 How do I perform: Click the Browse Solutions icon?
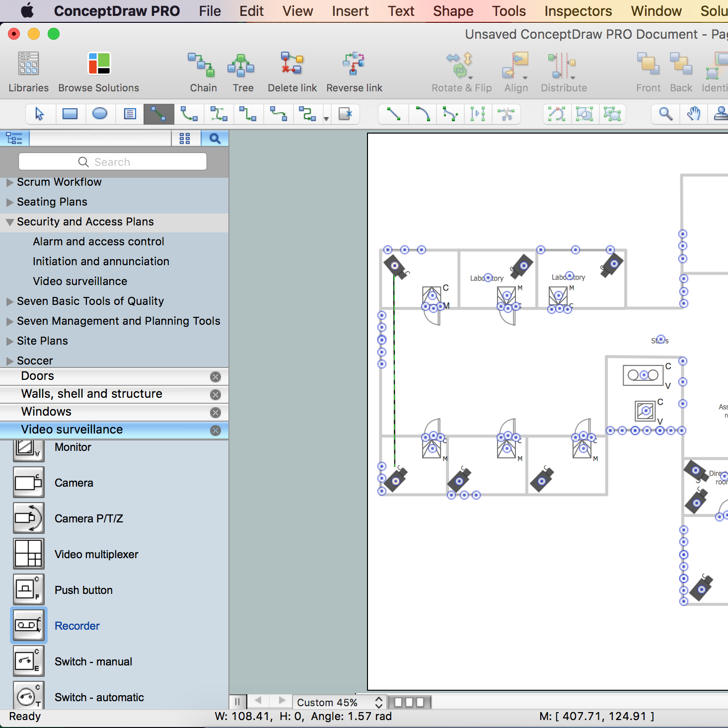[99, 64]
